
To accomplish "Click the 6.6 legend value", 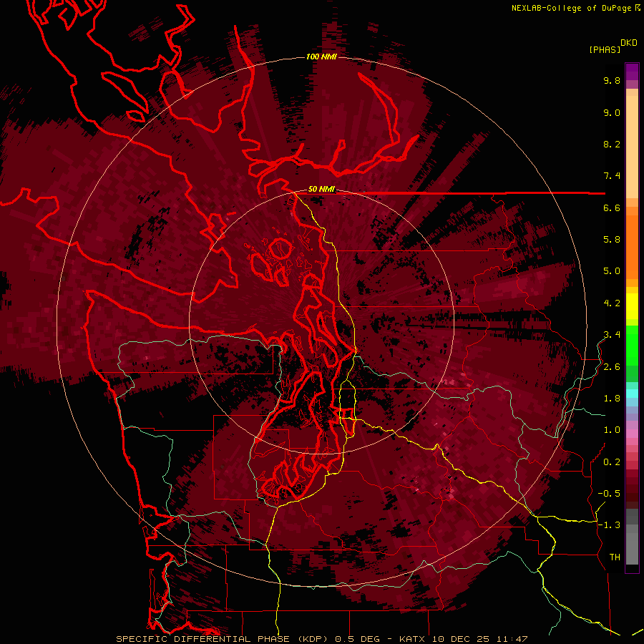I will (x=612, y=208).
